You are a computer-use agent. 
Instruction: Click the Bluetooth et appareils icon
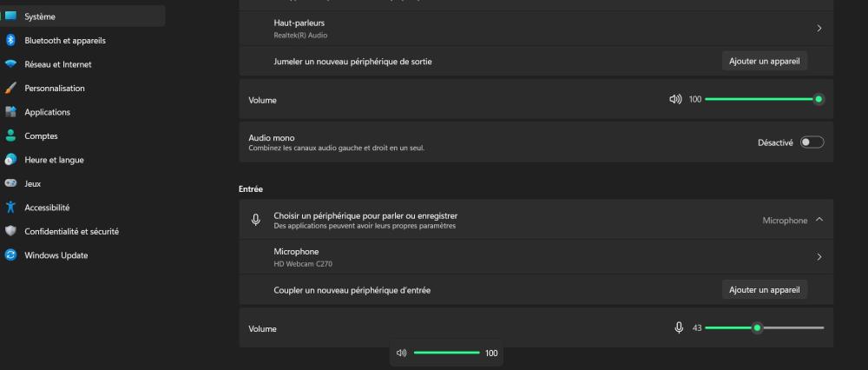click(10, 40)
